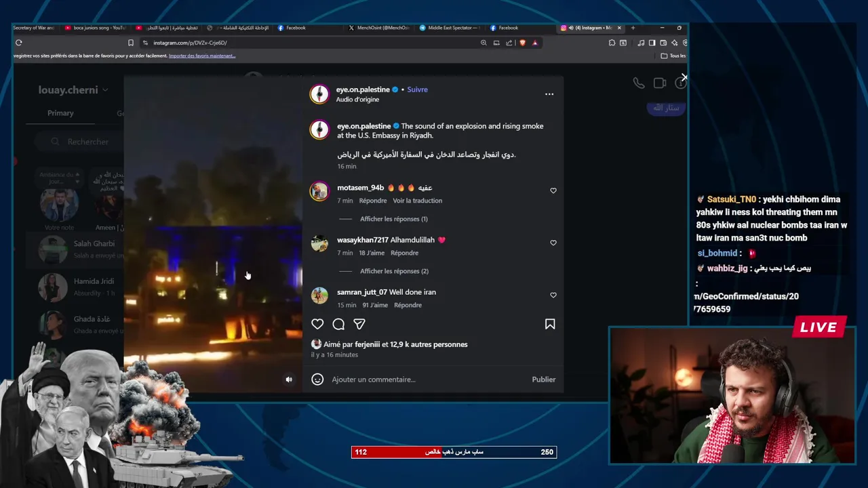Select the Primary inbox tab
This screenshot has width=868, height=488.
point(60,113)
